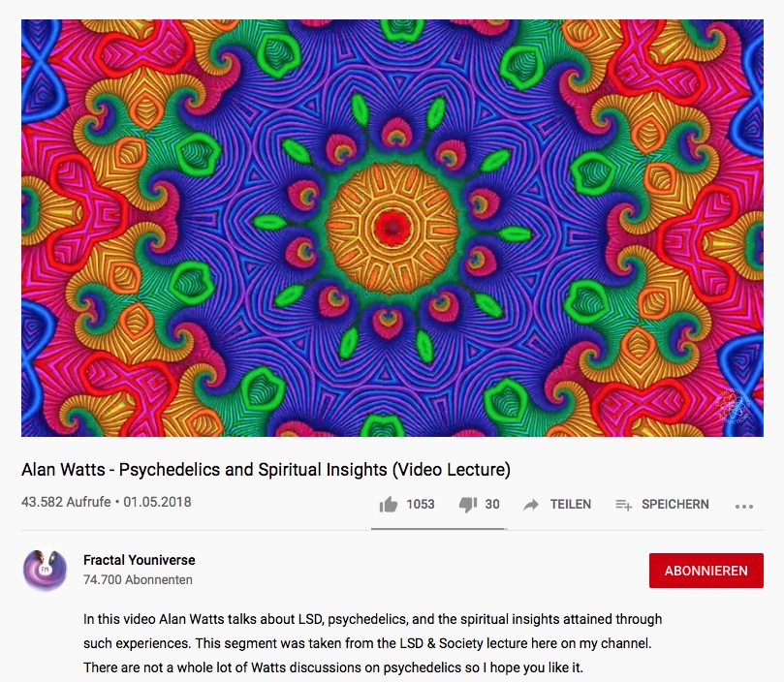The image size is (784, 682).
Task: Click the thumbs down dislike icon
Action: [468, 505]
